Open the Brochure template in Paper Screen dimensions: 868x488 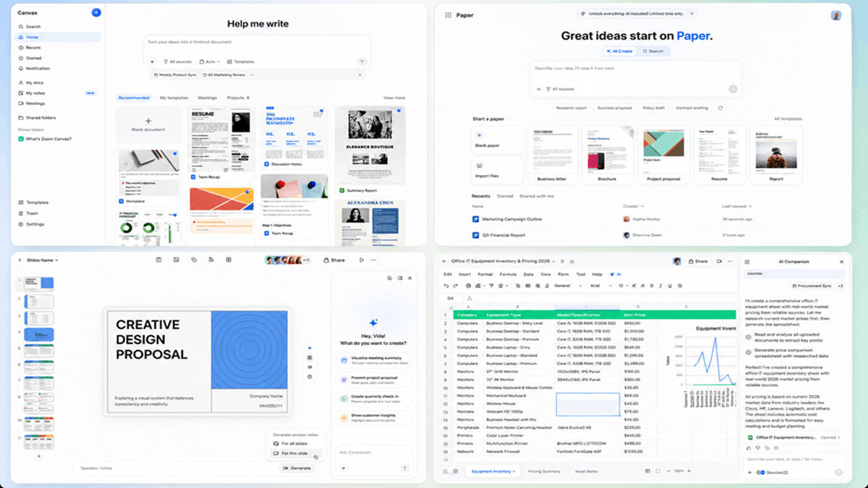[x=607, y=154]
